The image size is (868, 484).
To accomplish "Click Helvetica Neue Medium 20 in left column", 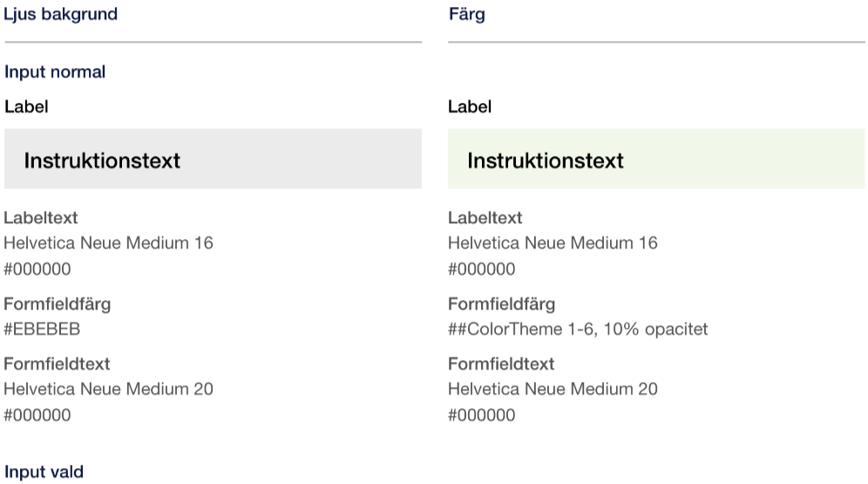I will coord(108,389).
